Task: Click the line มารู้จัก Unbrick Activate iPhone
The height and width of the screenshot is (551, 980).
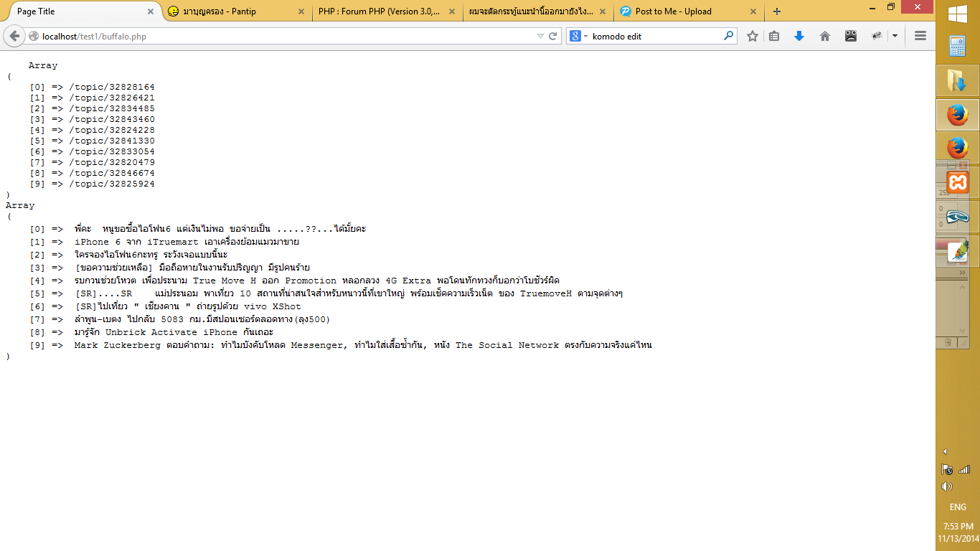Action: (x=174, y=332)
